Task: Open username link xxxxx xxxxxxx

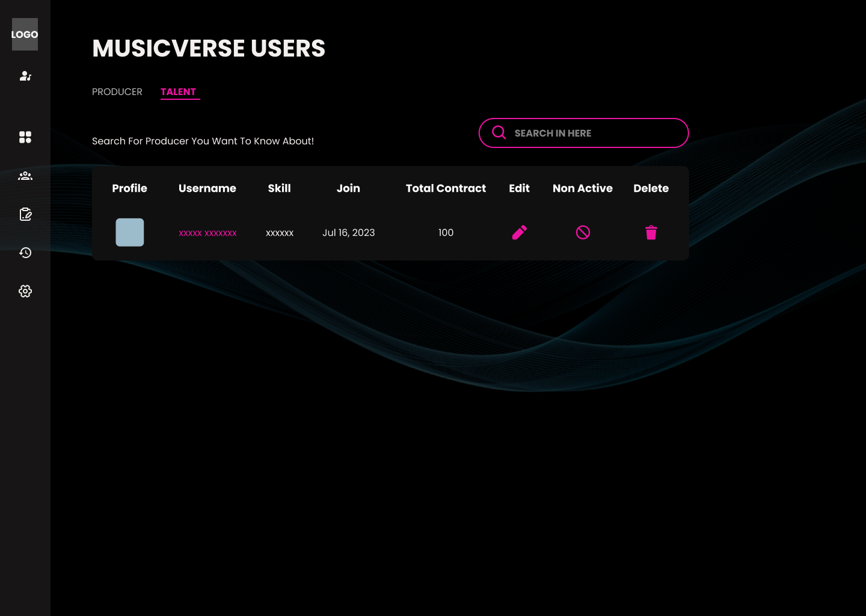Action: coord(207,233)
